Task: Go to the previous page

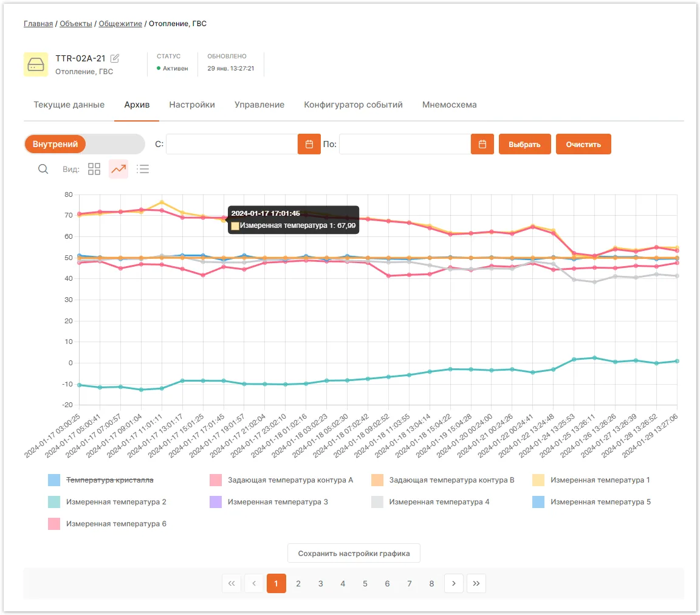Action: tap(254, 583)
